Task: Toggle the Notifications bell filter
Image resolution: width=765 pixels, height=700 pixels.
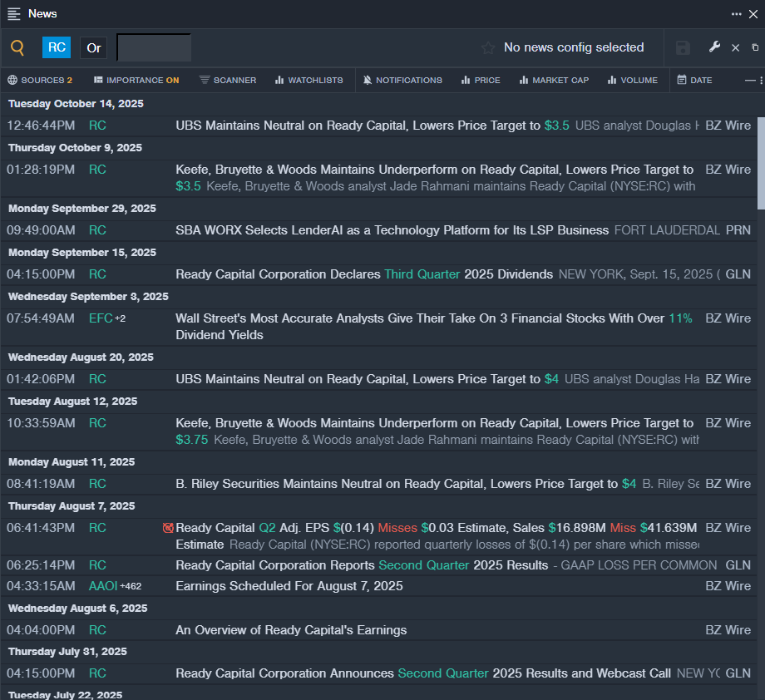Action: pos(403,81)
